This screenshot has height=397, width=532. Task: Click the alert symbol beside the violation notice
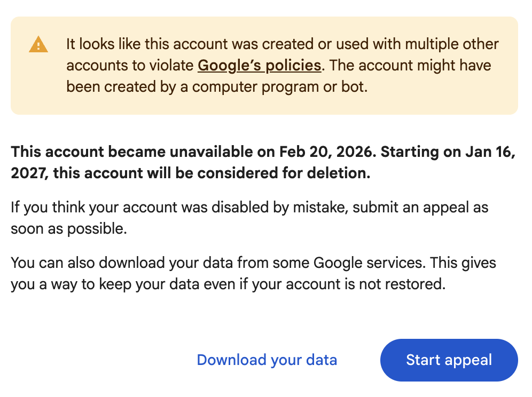click(x=40, y=44)
